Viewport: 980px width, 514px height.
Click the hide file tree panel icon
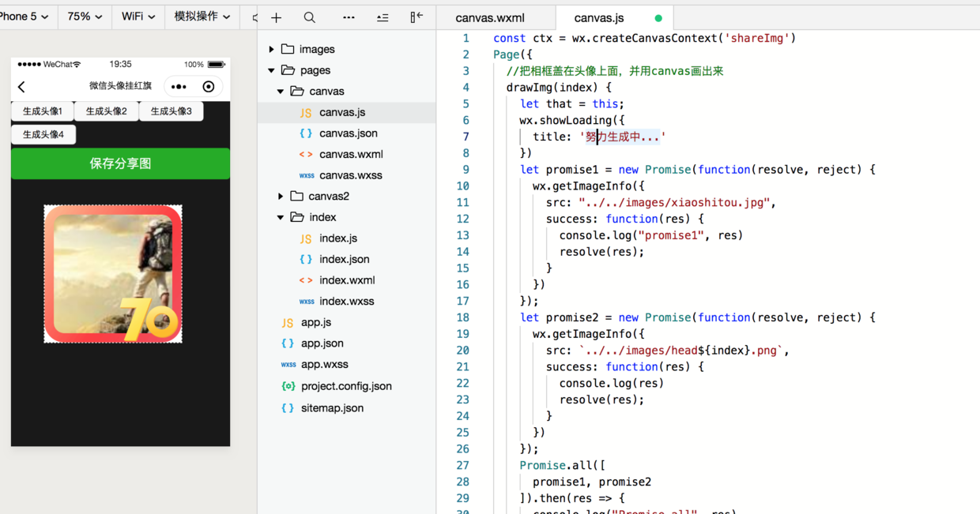(416, 17)
